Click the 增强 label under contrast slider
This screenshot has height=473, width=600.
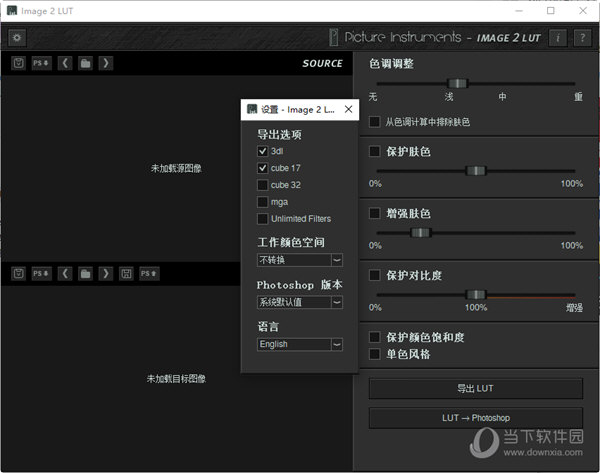[x=574, y=308]
